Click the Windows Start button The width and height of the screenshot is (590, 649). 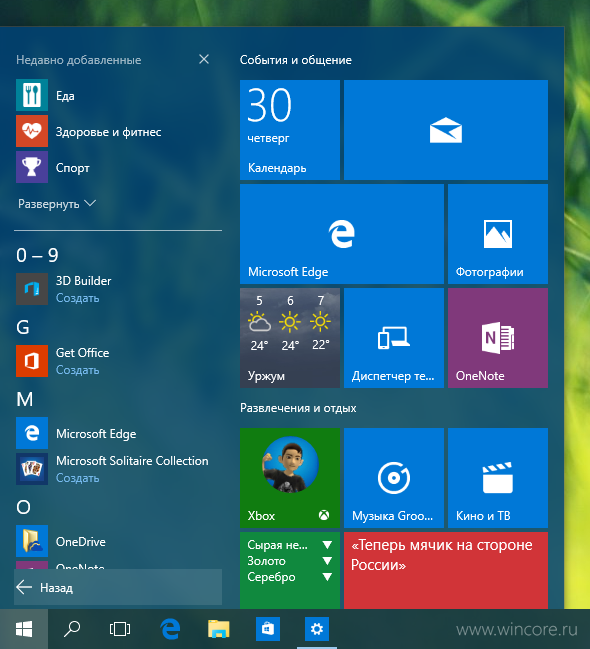pyautogui.click(x=24, y=629)
